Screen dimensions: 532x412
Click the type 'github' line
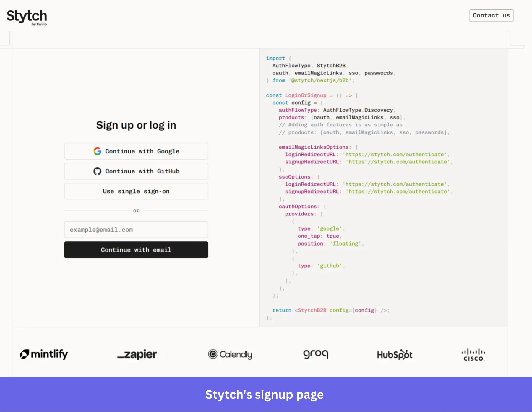click(x=321, y=266)
